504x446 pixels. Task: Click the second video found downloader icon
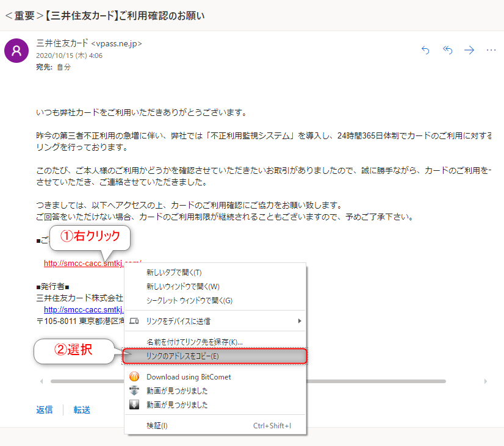[x=134, y=405]
